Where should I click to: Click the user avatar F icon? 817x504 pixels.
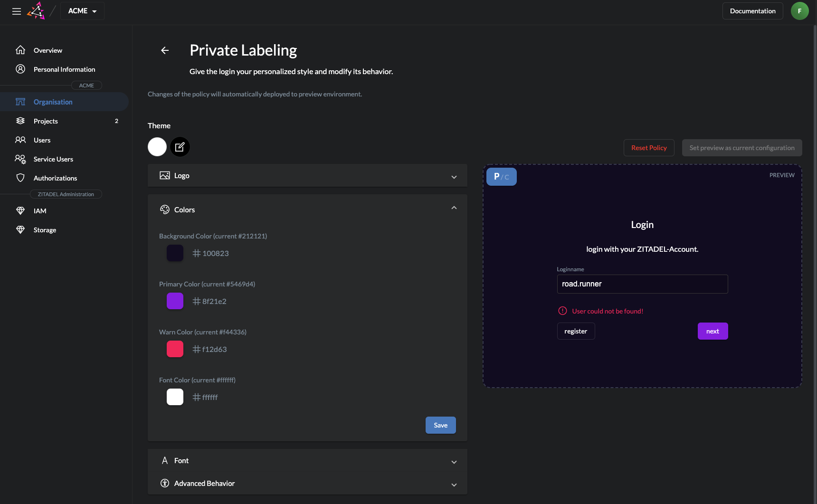pyautogui.click(x=799, y=11)
